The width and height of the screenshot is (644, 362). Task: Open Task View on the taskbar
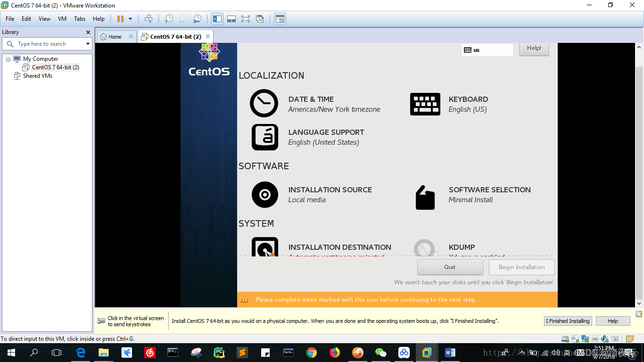57,353
